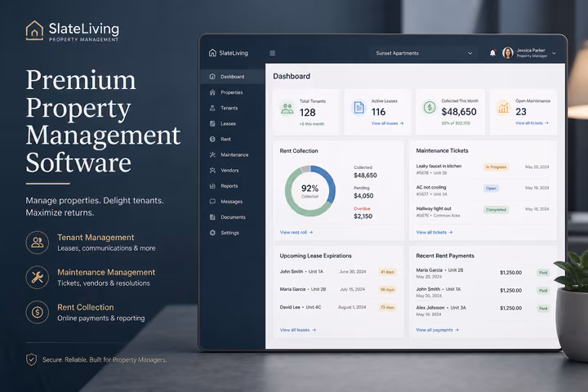This screenshot has height=392, width=588.
Task: Click the Maintenance Management wrench icon
Action: point(37,277)
